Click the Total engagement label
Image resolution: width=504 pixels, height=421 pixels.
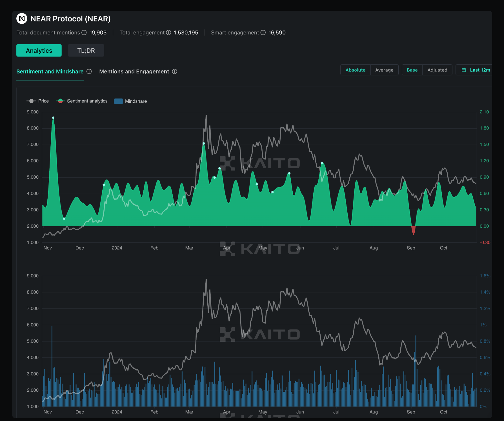coord(142,33)
